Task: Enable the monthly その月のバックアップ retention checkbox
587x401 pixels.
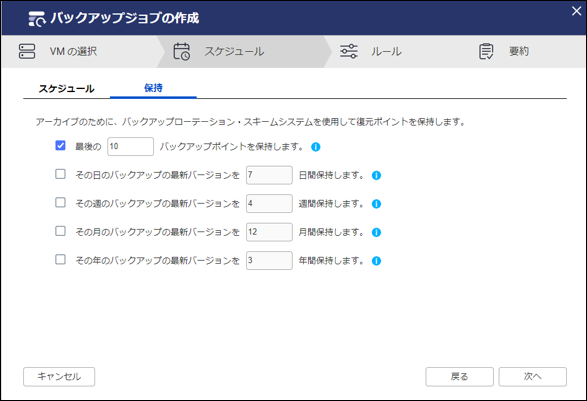Action: click(x=60, y=231)
